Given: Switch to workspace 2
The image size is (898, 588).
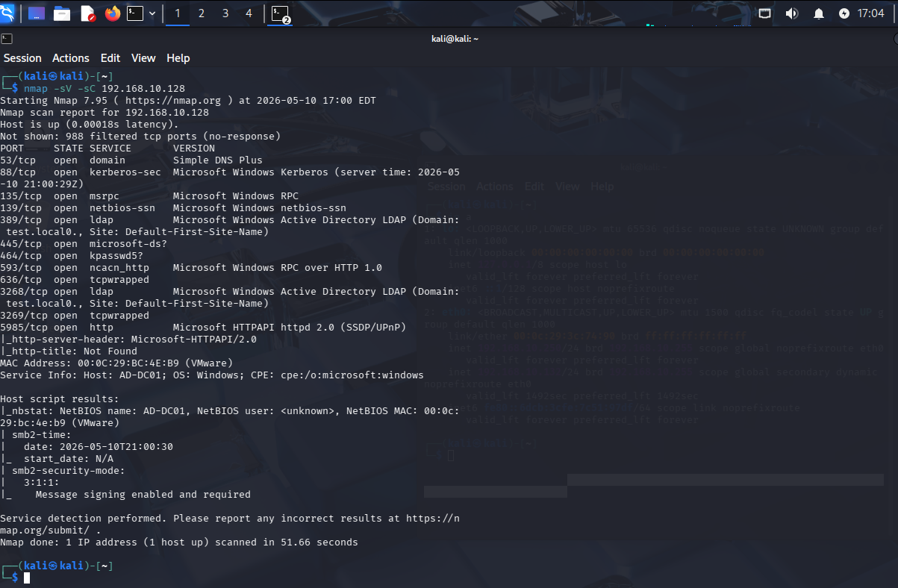Looking at the screenshot, I should 202,13.
